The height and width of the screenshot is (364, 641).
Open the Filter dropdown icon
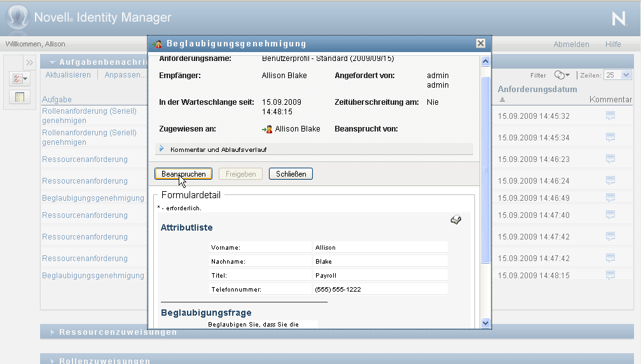coord(562,75)
